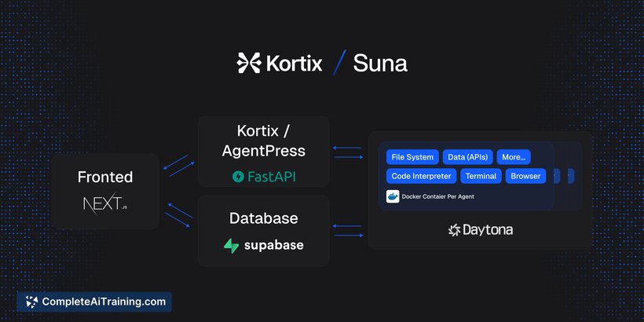Click the Database heading
The height and width of the screenshot is (322, 644).
coord(264,218)
